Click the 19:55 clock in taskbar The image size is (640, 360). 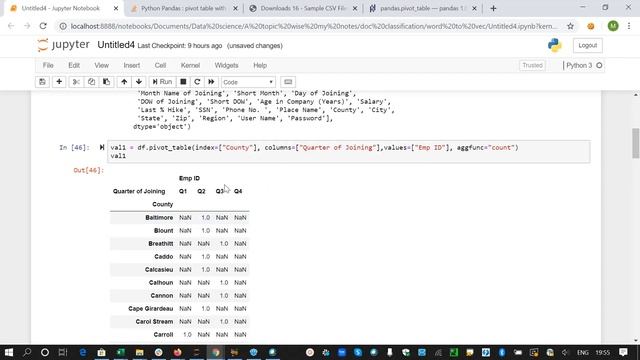click(602, 352)
